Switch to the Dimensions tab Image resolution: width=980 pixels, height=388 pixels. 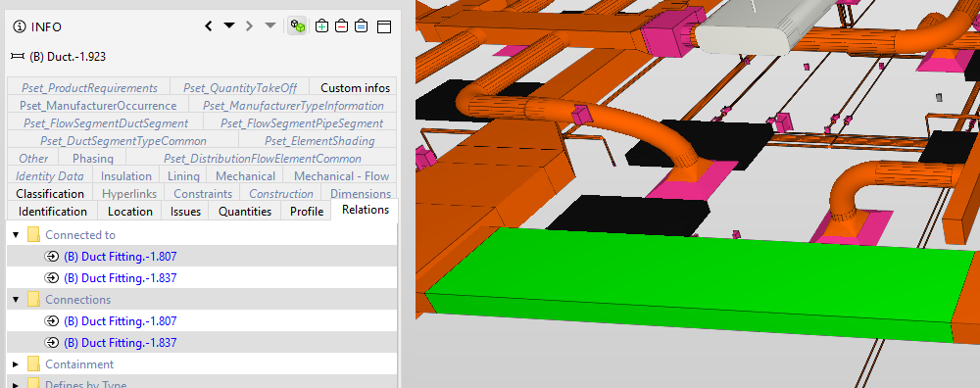tap(361, 194)
